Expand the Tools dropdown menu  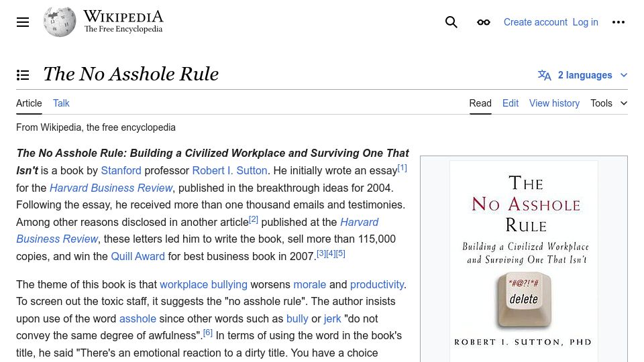[608, 103]
